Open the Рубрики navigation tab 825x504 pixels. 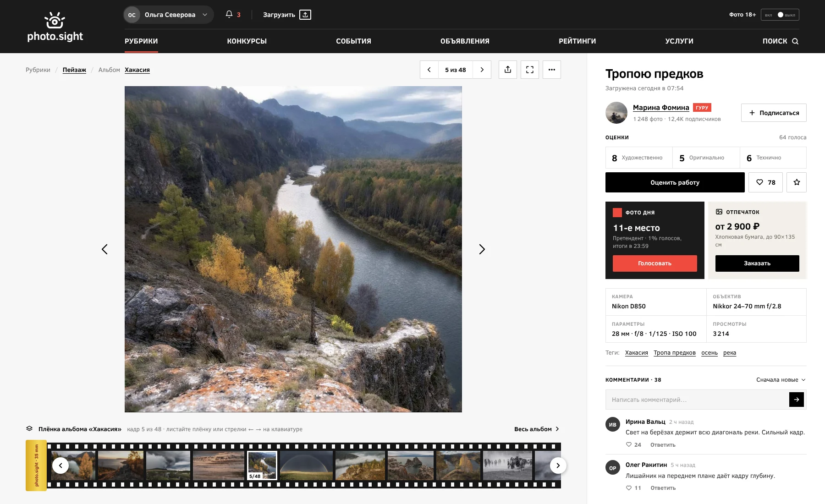point(141,41)
